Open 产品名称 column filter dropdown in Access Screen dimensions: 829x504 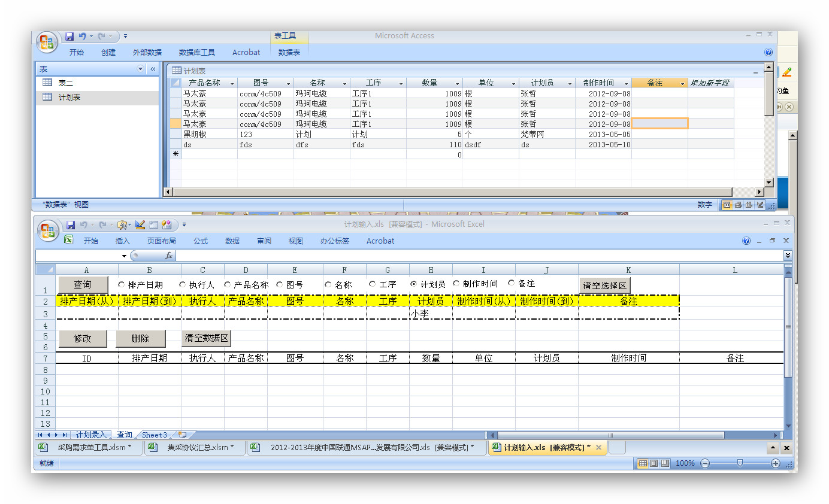coord(232,83)
